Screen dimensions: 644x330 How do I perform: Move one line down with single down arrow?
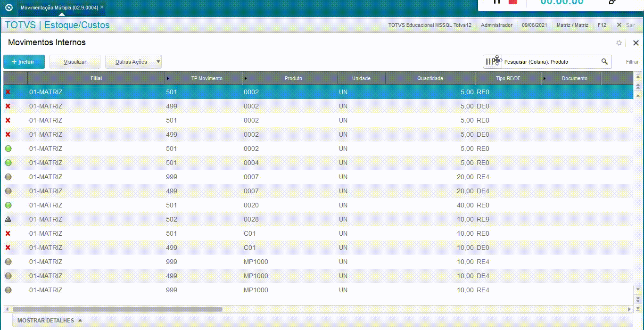coord(638,289)
